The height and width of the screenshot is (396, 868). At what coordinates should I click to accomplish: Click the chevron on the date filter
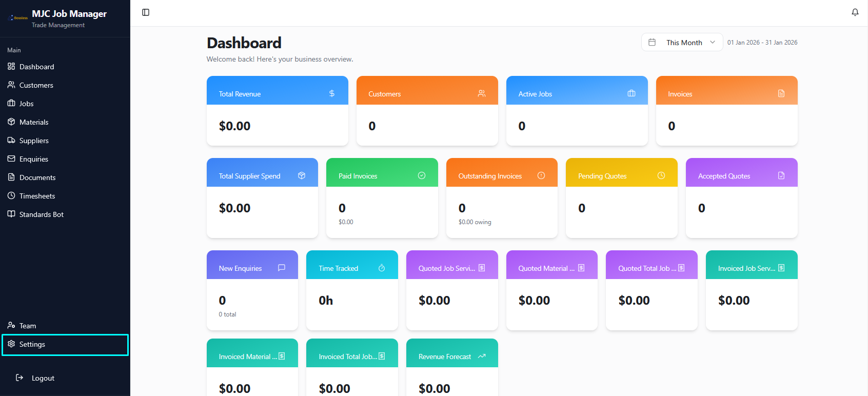tap(713, 42)
